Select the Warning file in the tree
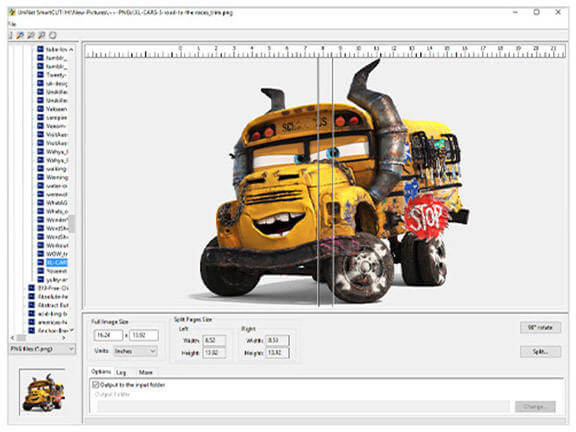Viewport: 576px width, 432px height. pos(57,177)
